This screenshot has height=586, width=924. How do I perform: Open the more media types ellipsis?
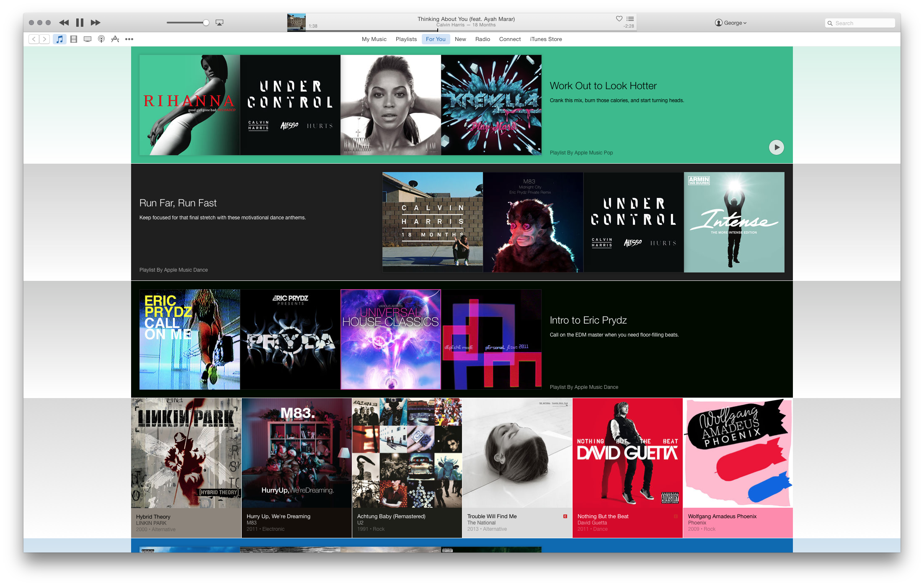(129, 39)
